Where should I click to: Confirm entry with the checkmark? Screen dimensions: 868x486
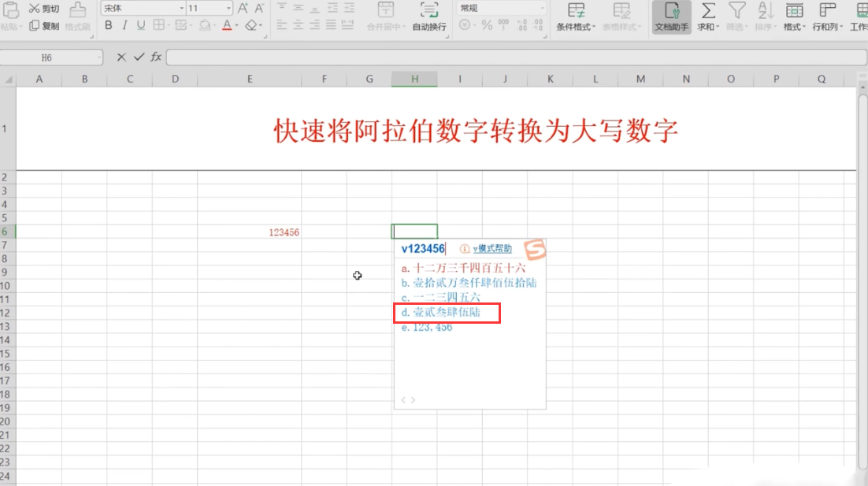pos(139,57)
